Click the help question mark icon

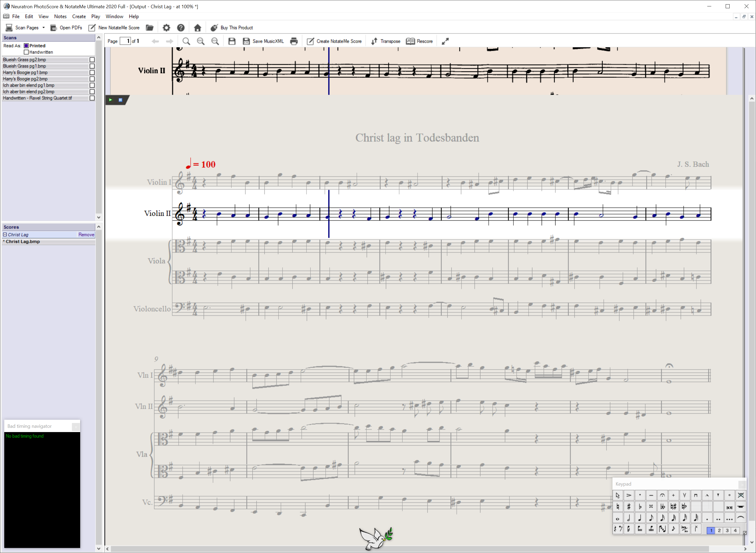[x=181, y=27]
